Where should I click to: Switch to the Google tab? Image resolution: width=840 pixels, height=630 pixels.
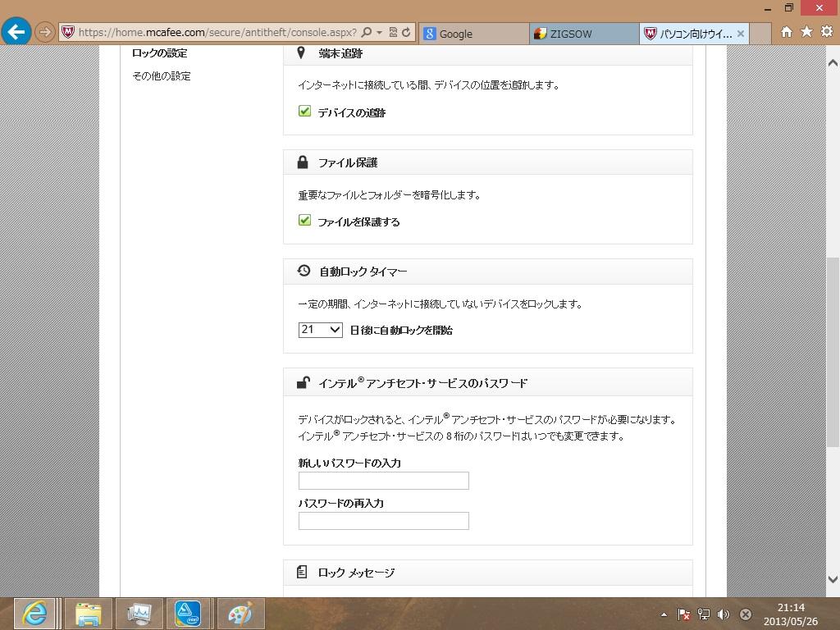(x=473, y=34)
